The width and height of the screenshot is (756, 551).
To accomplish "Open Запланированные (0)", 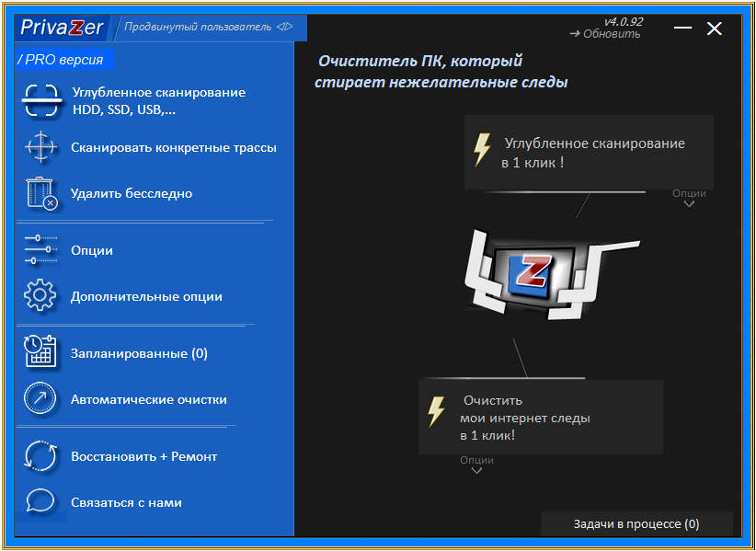I will click(x=140, y=353).
